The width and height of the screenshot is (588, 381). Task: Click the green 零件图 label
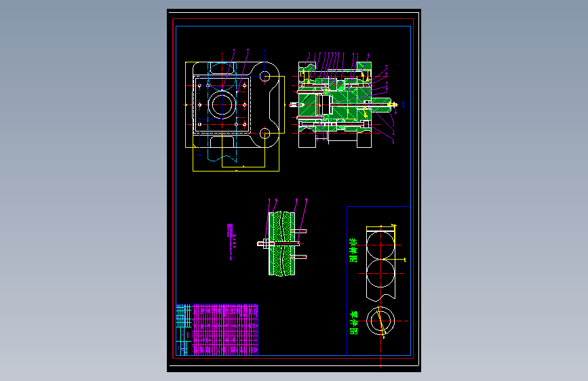(353, 323)
